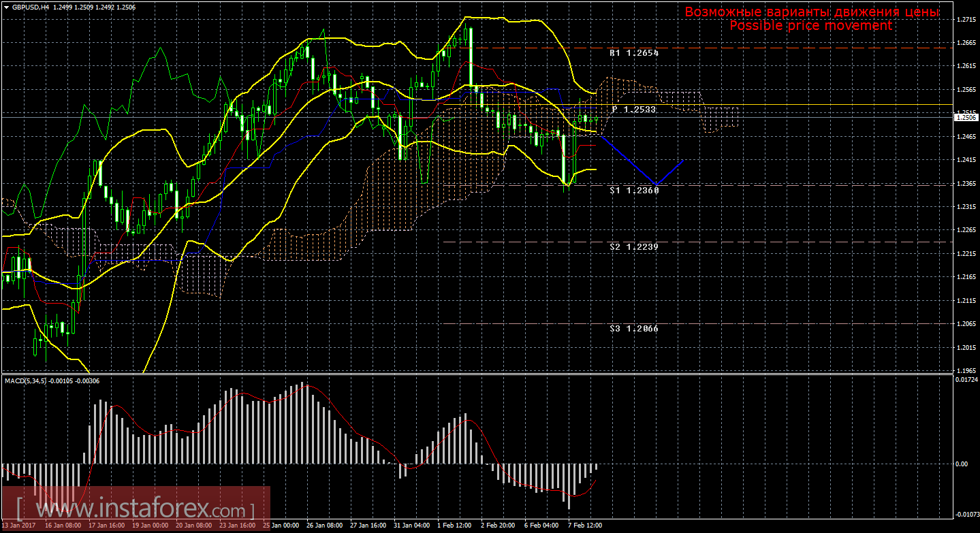Click the 0.01724 MACD scale value

tap(967, 379)
